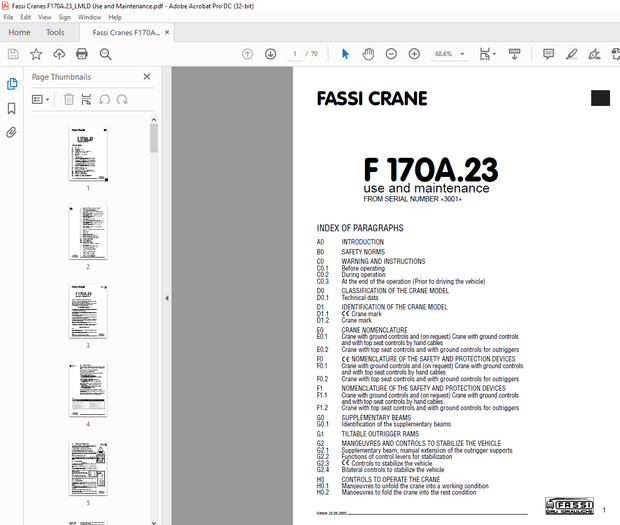The image size is (620, 525).
Task: Open the File menu
Action: point(8,17)
